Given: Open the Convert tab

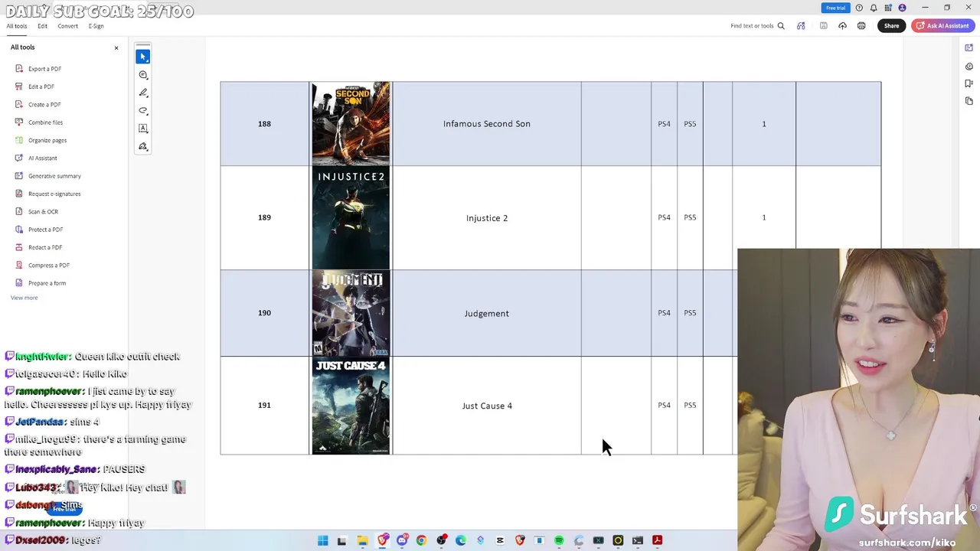Looking at the screenshot, I should pyautogui.click(x=67, y=26).
